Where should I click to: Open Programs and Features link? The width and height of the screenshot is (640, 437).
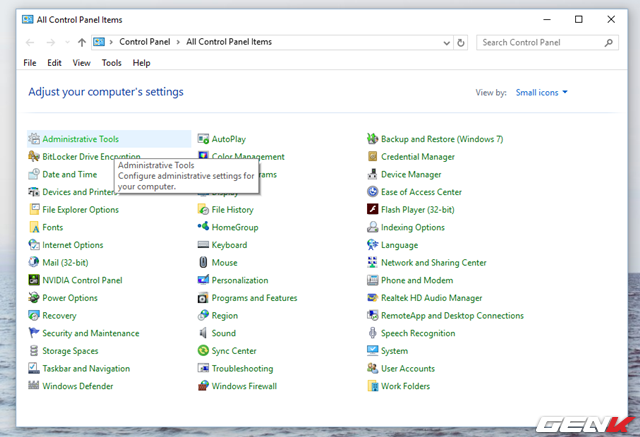254,298
